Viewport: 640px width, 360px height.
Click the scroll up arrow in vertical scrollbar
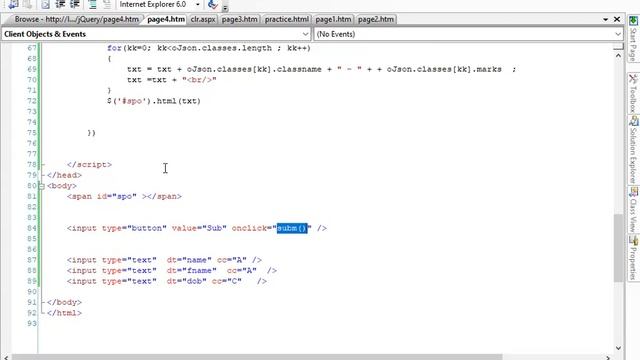pos(618,55)
